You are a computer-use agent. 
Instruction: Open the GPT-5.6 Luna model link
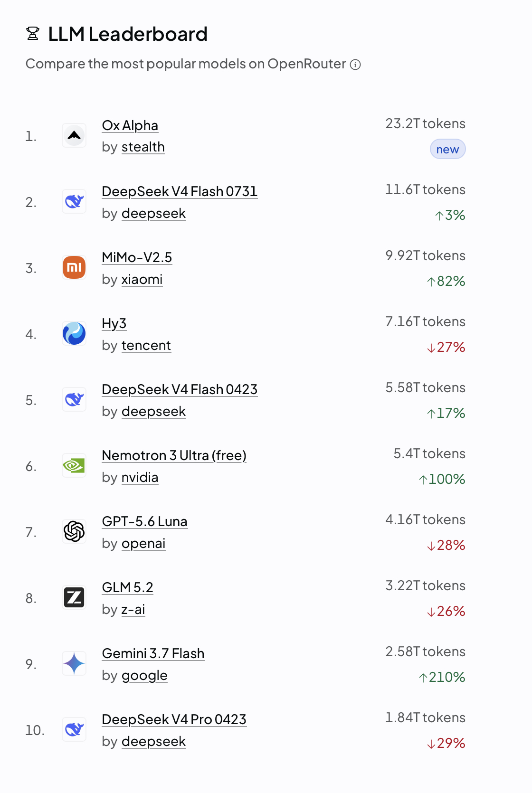145,521
